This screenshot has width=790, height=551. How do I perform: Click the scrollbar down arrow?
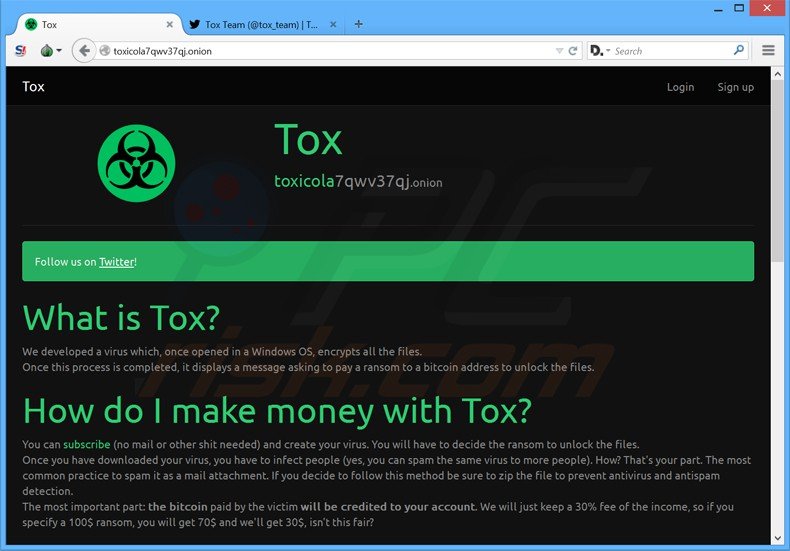tap(777, 538)
